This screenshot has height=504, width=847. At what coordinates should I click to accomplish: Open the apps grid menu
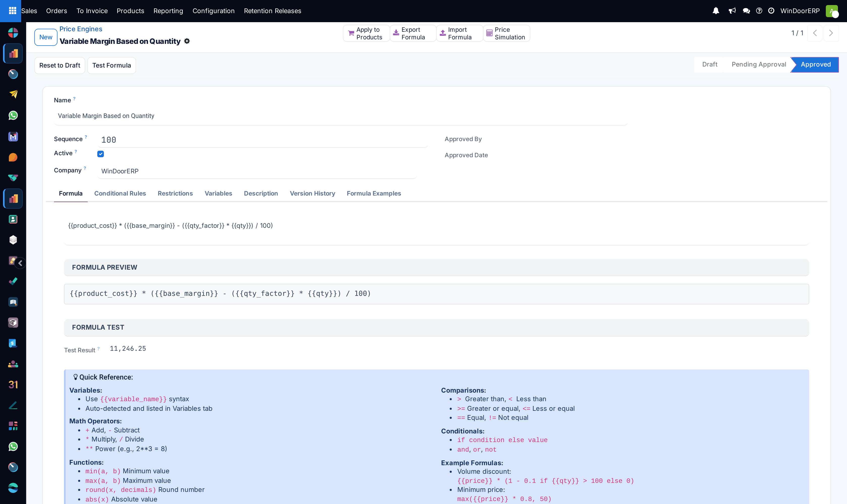12,11
